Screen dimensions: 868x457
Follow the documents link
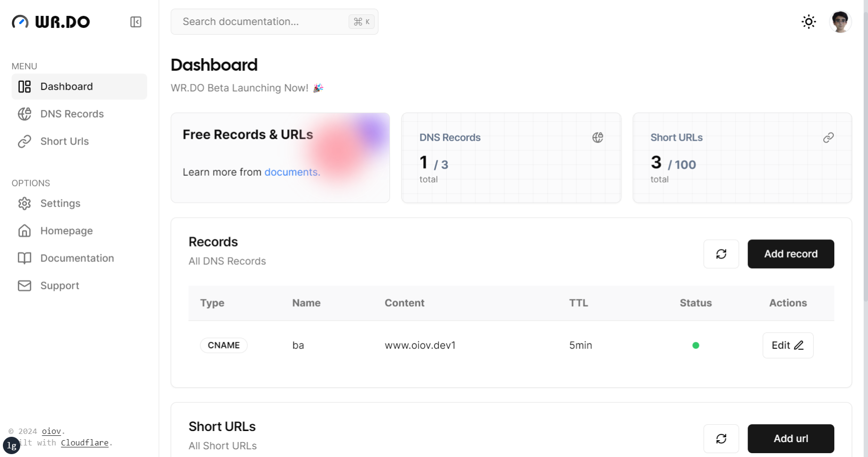point(292,172)
